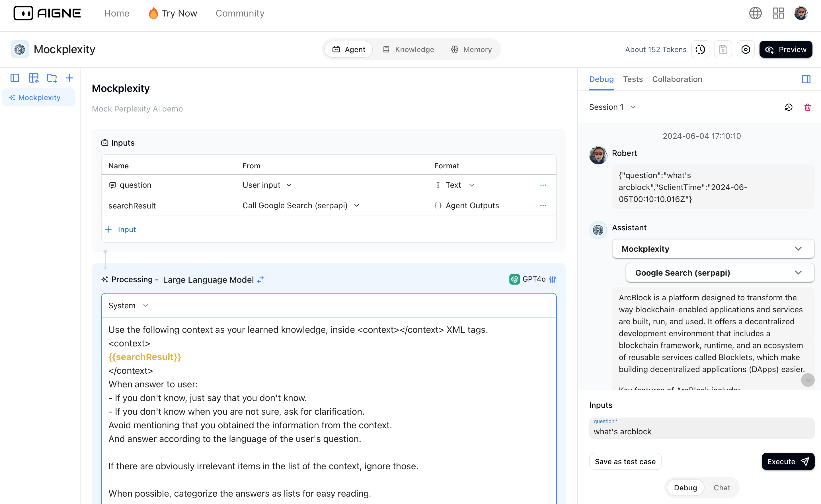Click the new folder icon
821x504 pixels.
pos(52,78)
